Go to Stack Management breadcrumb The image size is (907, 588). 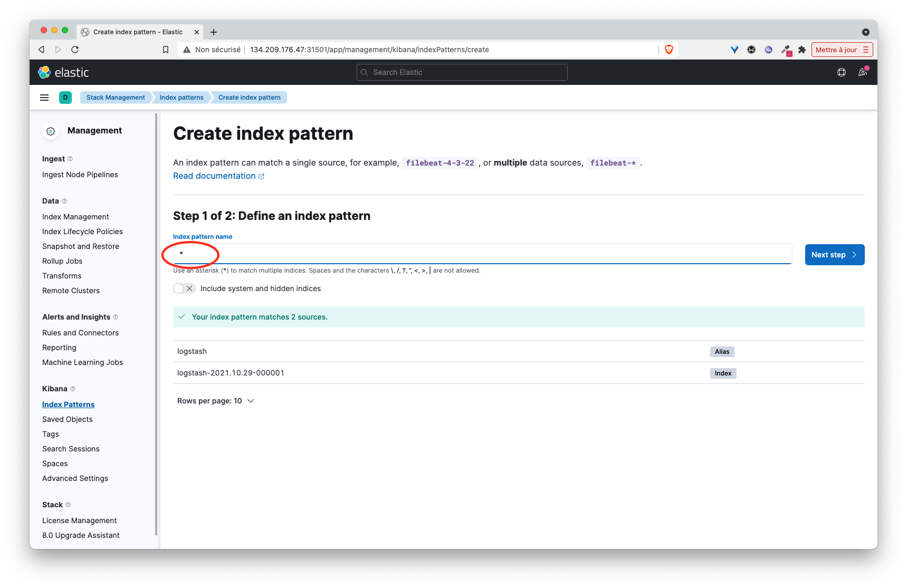click(116, 98)
